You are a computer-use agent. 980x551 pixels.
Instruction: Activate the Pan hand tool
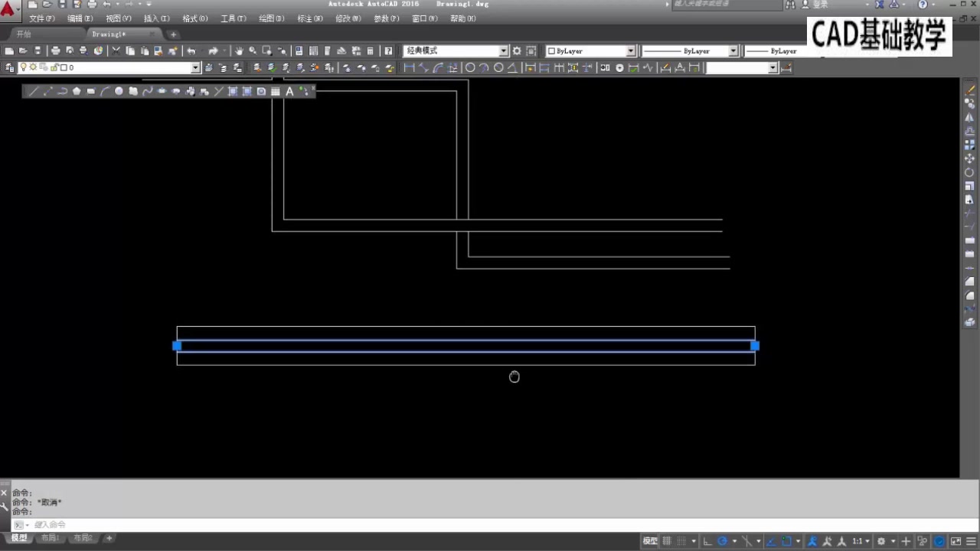pyautogui.click(x=239, y=51)
